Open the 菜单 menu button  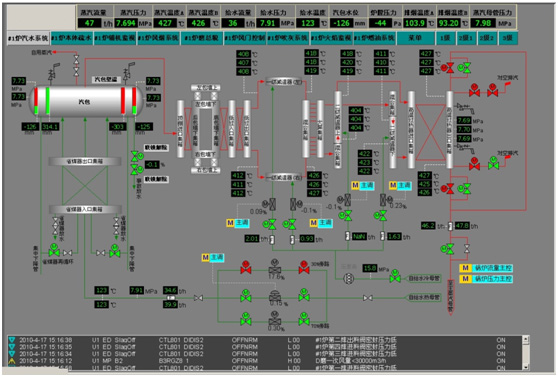click(x=415, y=38)
